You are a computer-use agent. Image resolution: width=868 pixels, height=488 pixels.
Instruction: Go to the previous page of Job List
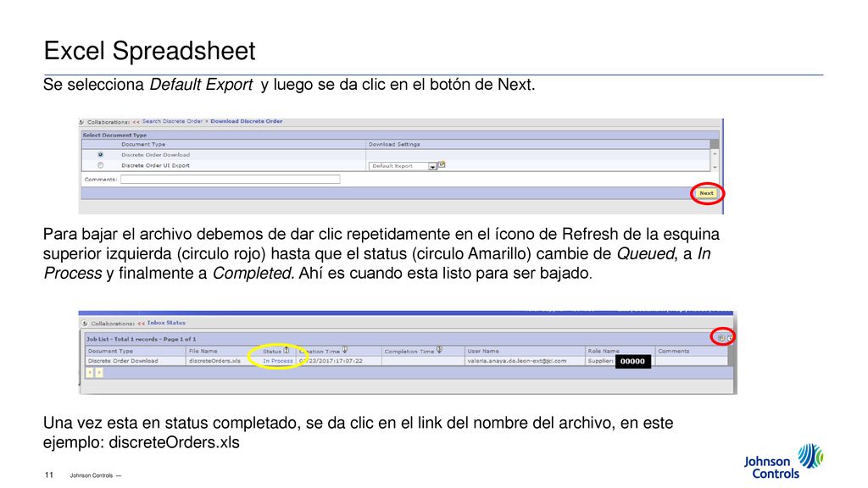click(90, 373)
